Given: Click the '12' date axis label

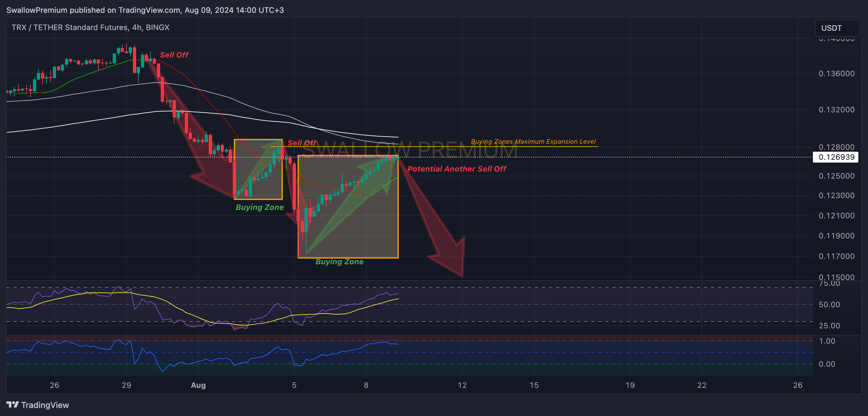Looking at the screenshot, I should pos(462,385).
